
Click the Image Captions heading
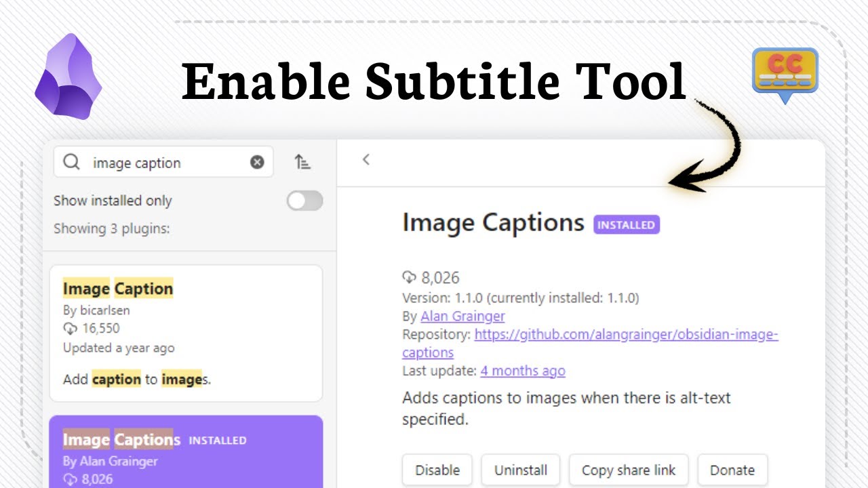tap(493, 222)
